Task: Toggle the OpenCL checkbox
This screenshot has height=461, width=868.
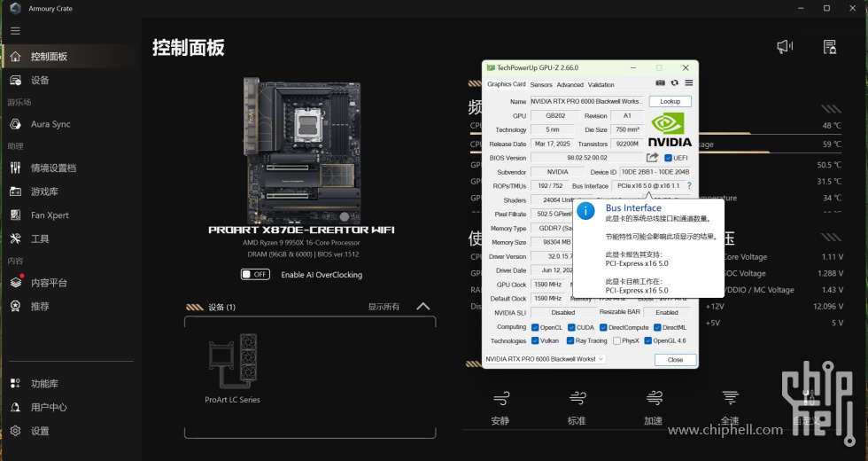Action: tap(535, 327)
